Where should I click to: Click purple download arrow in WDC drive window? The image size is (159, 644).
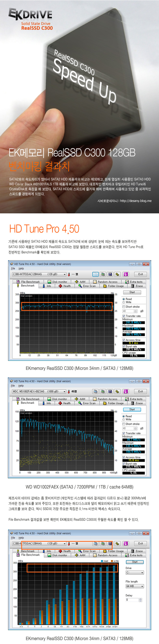pyautogui.click(x=126, y=392)
